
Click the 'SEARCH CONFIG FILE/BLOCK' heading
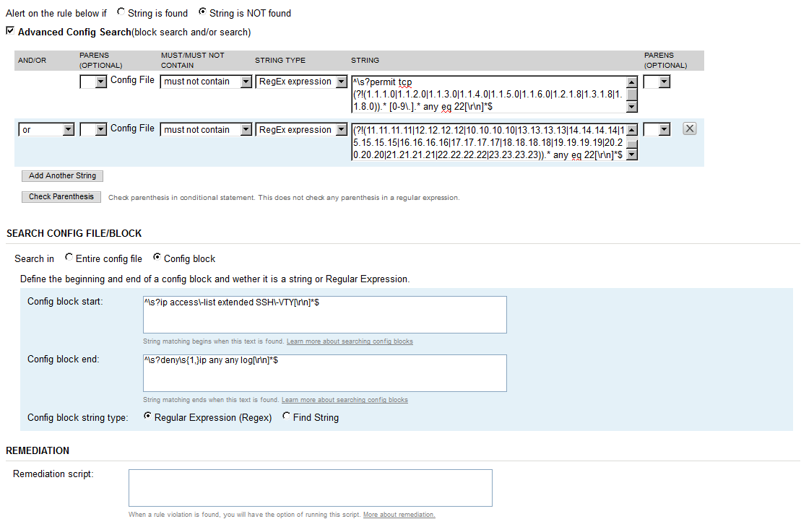pos(74,233)
